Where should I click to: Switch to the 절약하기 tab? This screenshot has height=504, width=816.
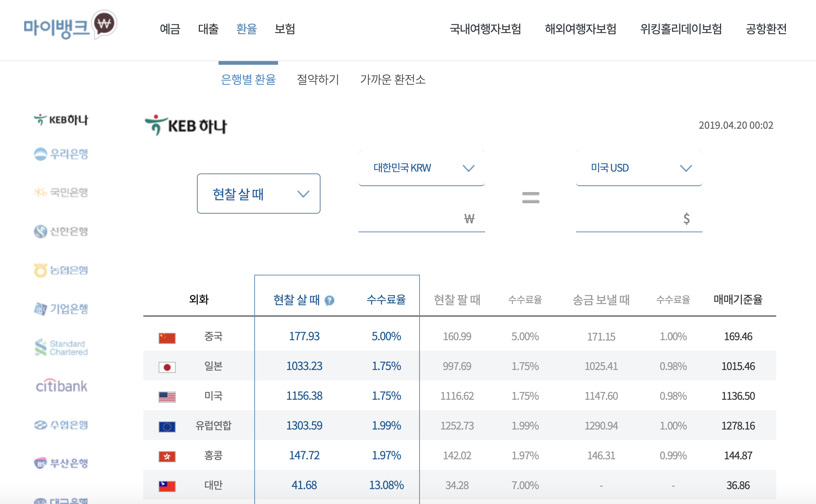tap(318, 79)
